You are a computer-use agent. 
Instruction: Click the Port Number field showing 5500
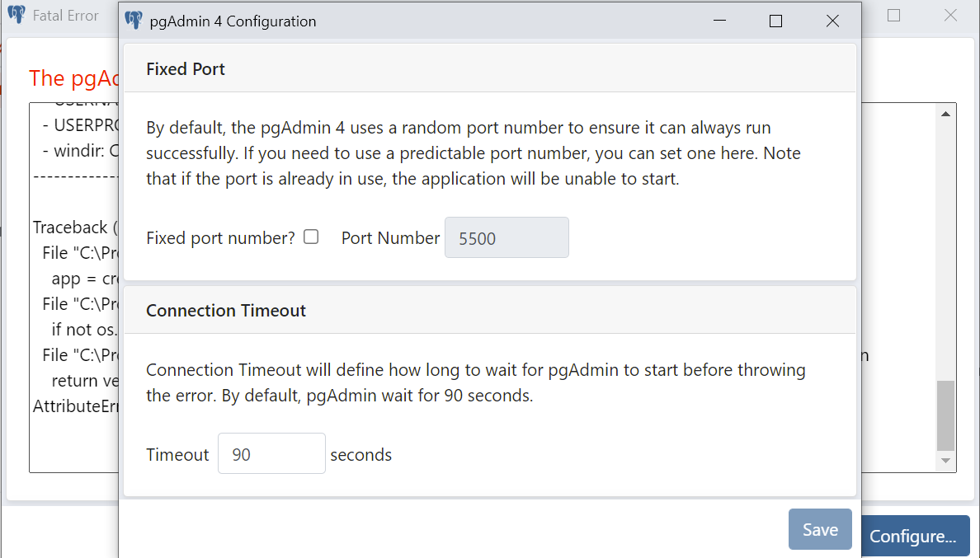[506, 238]
